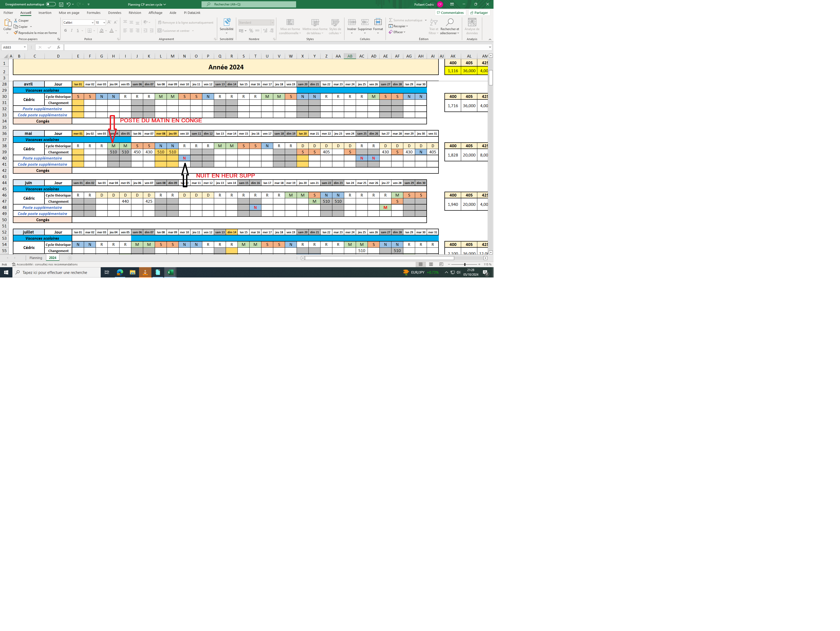The width and height of the screenshot is (840, 631).
Task: Decrease font size with the small A icon
Action: (115, 22)
